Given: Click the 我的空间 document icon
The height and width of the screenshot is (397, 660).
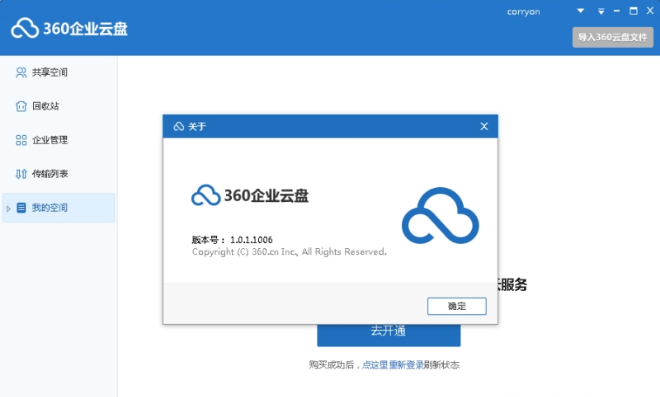Looking at the screenshot, I should pyautogui.click(x=21, y=208).
